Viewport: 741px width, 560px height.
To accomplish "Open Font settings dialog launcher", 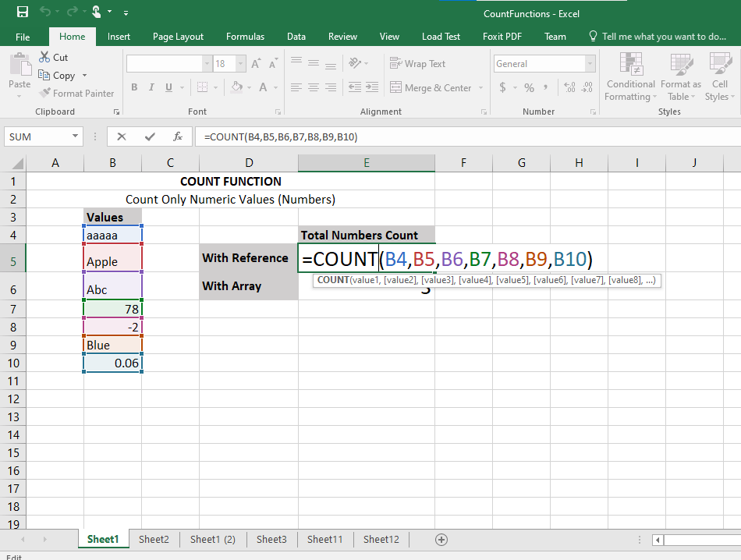I will point(278,112).
